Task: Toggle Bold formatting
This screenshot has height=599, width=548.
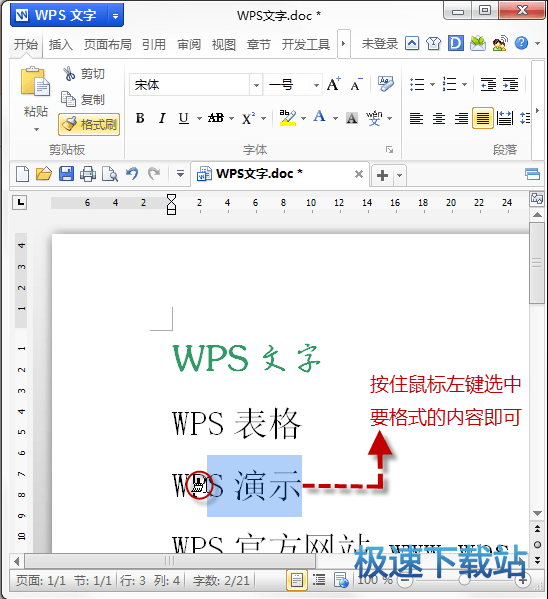Action: pos(140,118)
